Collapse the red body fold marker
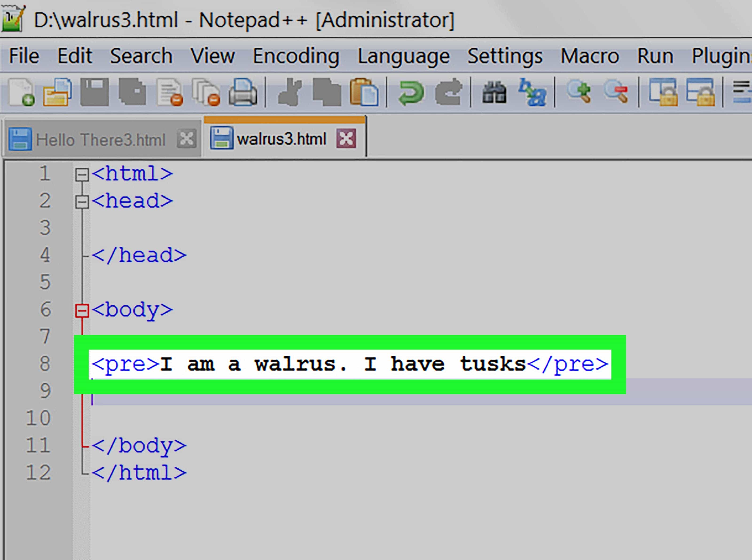 (x=82, y=311)
